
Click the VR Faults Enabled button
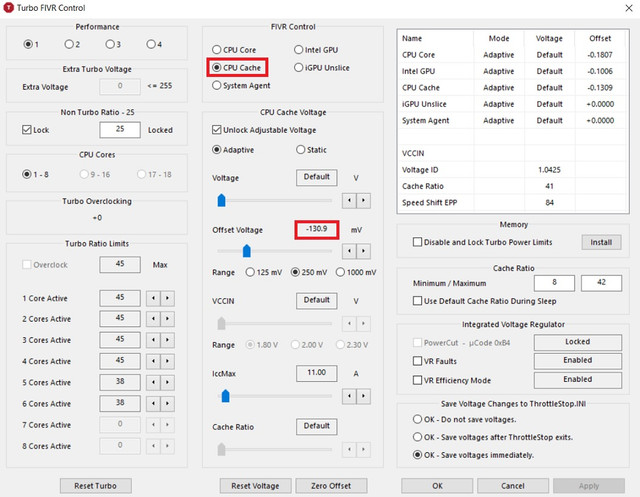(578, 361)
